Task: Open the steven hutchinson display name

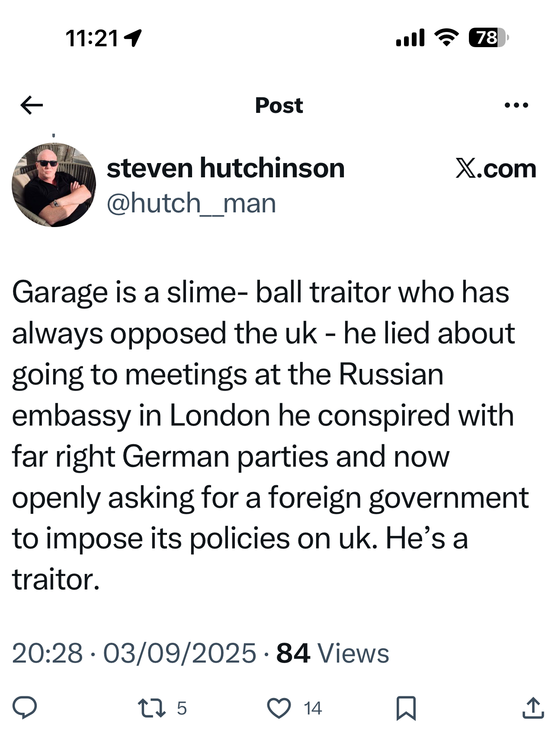Action: [225, 168]
